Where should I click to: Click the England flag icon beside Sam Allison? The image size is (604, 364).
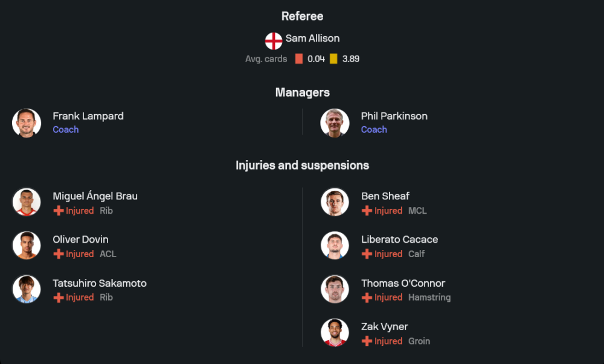coord(274,40)
